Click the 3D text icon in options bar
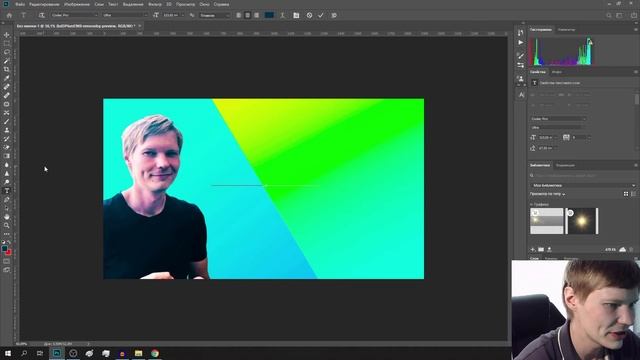This screenshot has width=640, height=360. coord(334,15)
